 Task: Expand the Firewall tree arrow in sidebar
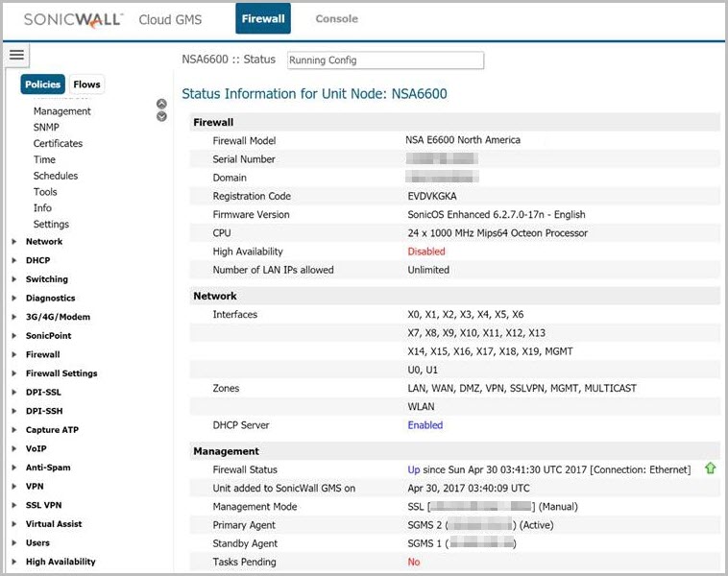(14, 354)
